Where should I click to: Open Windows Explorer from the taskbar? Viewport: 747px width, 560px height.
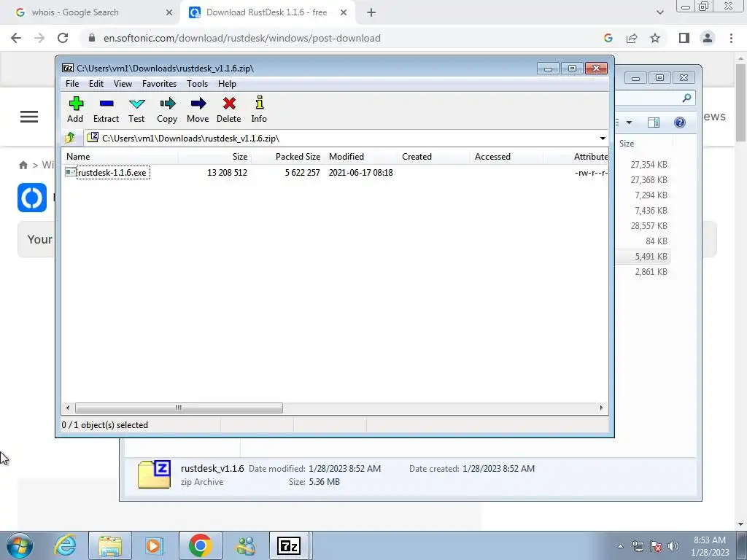point(110,545)
